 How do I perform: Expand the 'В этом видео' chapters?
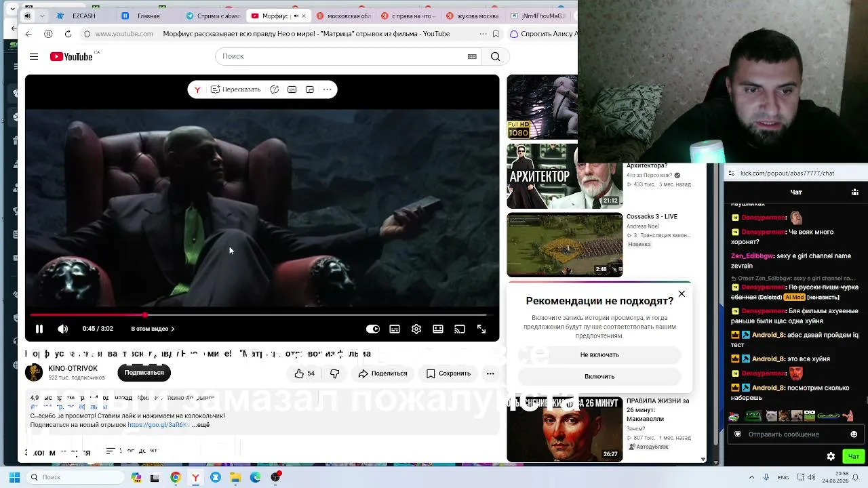coord(153,329)
